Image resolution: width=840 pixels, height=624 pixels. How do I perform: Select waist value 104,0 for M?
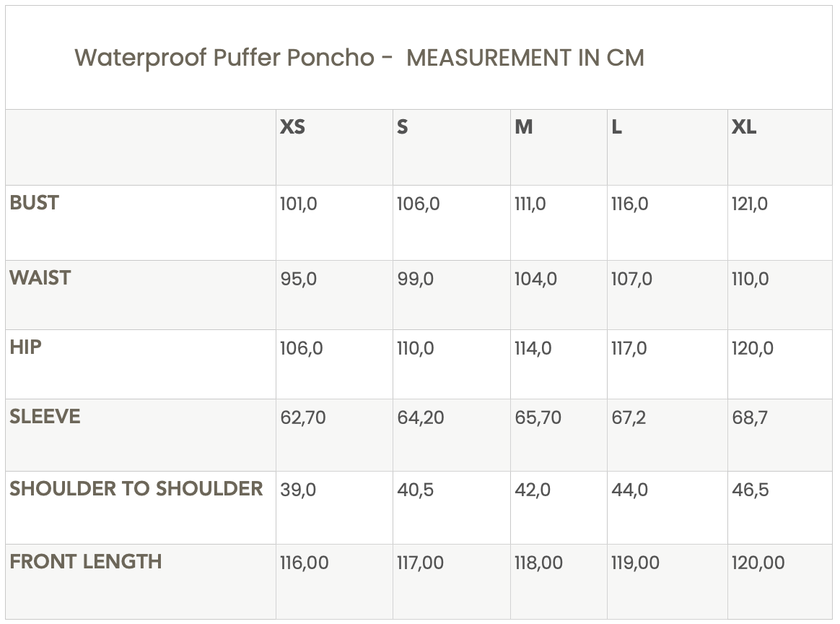coord(535,279)
